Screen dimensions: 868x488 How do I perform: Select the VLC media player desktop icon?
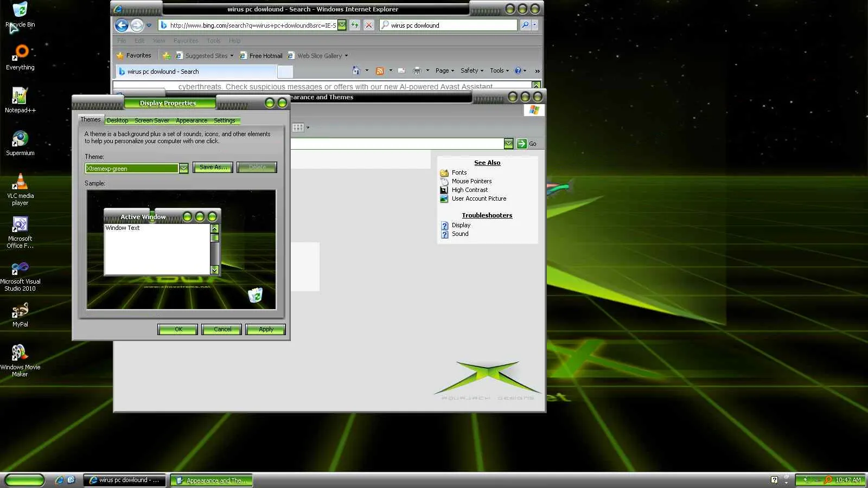tap(20, 189)
